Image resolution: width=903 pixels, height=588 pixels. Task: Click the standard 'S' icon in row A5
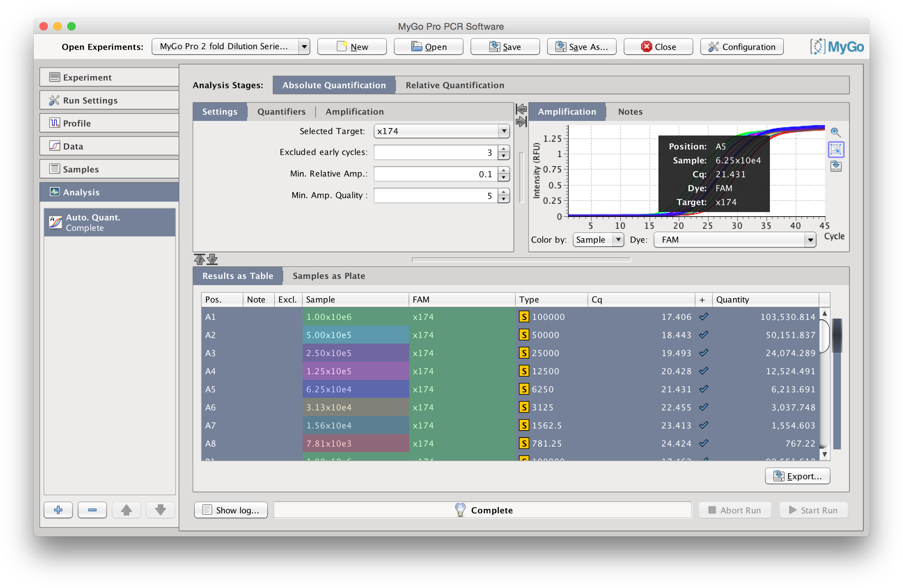click(x=524, y=389)
